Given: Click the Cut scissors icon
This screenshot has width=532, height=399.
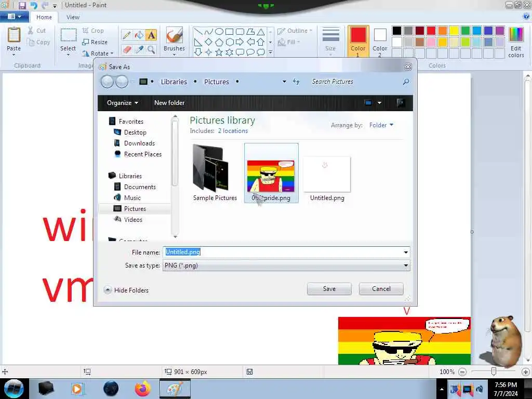Looking at the screenshot, I should 31,31.
